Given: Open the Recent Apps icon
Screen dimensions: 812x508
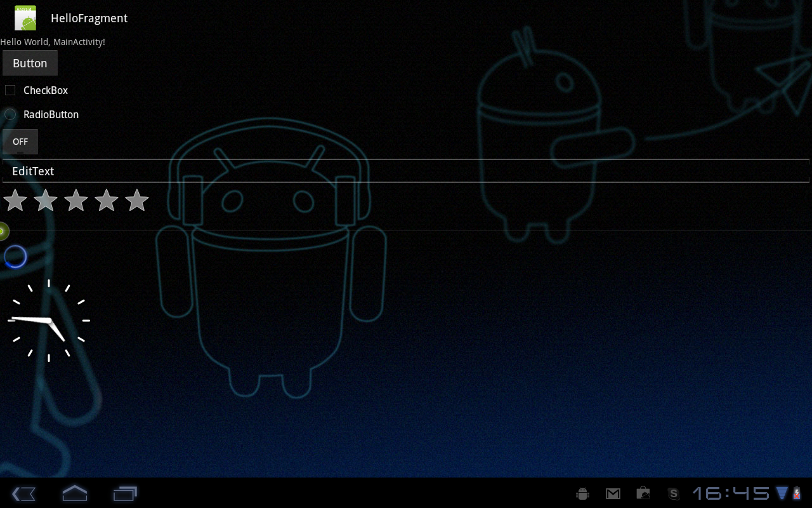Looking at the screenshot, I should point(125,493).
